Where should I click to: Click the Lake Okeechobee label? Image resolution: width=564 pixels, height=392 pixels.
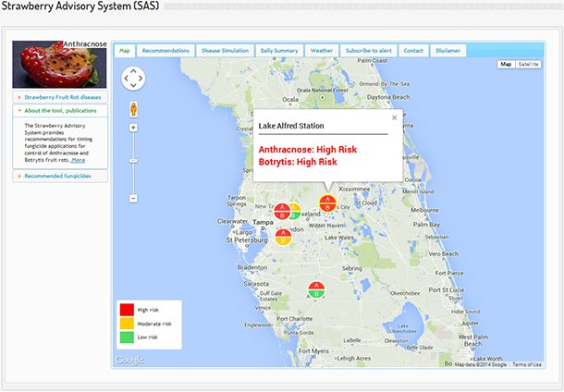pos(403,329)
